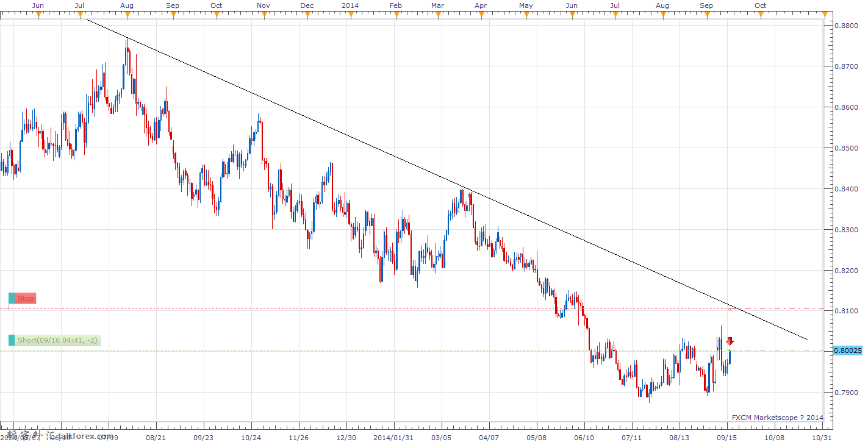Click the current price tag 0.80025
The width and height of the screenshot is (868, 445).
(x=847, y=351)
